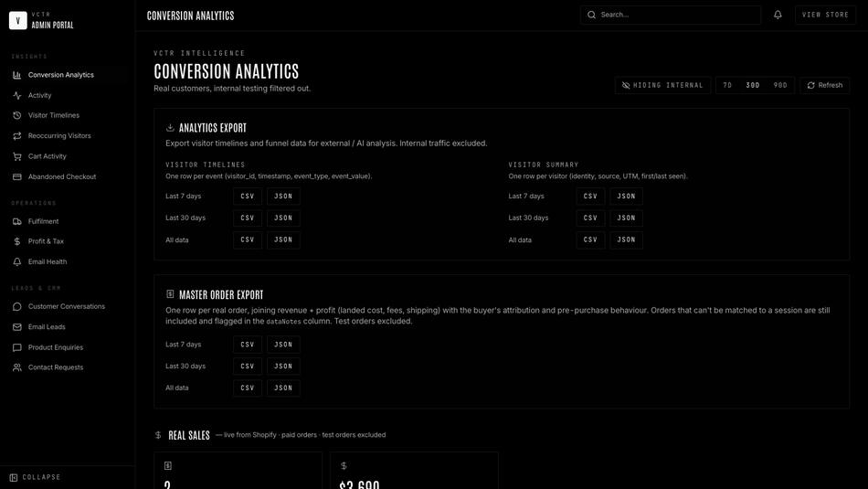868x489 pixels.
Task: Focus the Search input field
Action: 671,15
